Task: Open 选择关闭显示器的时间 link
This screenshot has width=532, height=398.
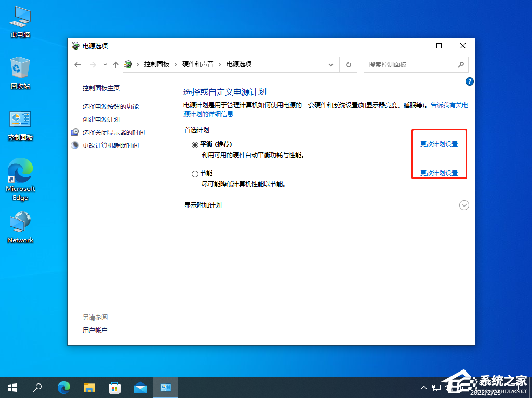Action: tap(114, 132)
